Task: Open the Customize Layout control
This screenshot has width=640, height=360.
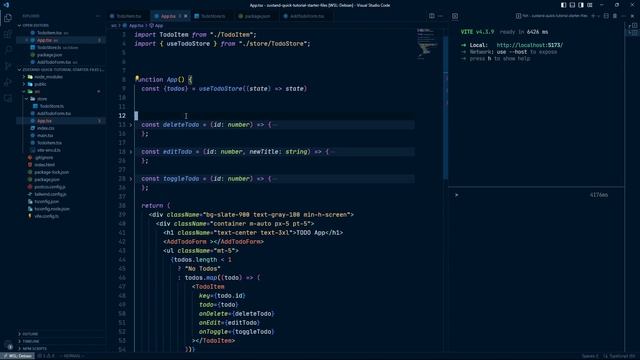Action: [x=590, y=5]
